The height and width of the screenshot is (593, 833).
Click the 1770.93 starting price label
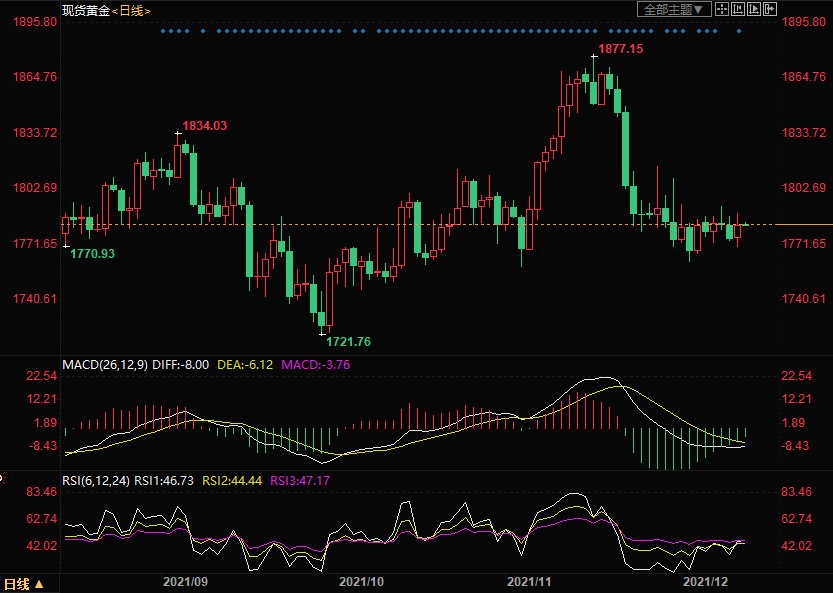click(x=92, y=254)
